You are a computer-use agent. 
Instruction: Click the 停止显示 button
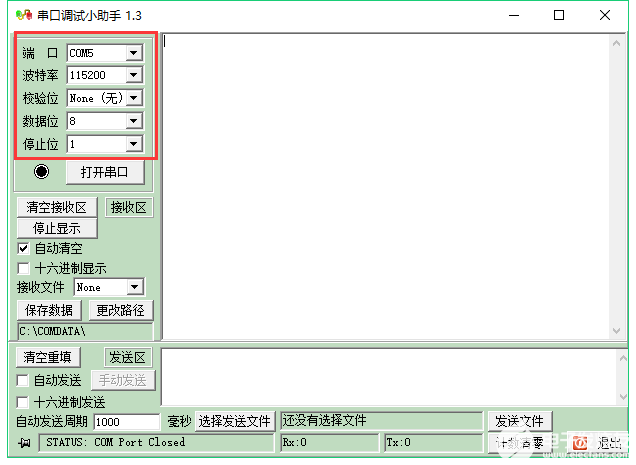pyautogui.click(x=57, y=228)
